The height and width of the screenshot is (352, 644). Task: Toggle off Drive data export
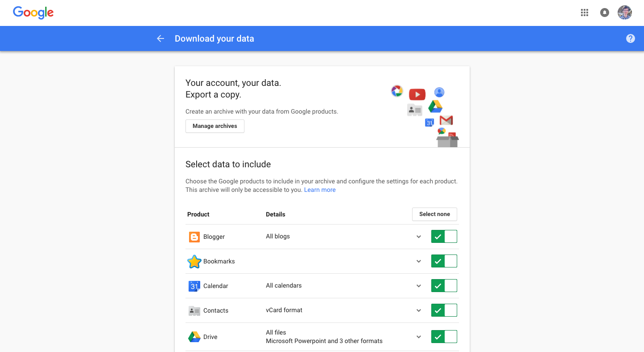coord(444,337)
